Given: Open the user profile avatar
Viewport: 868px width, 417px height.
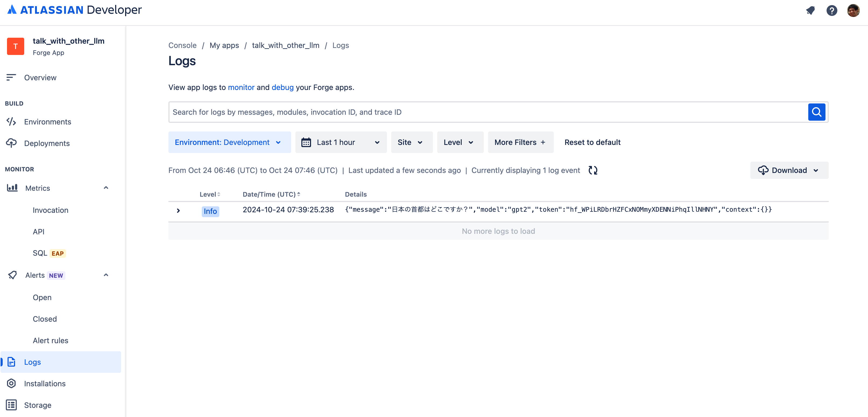Looking at the screenshot, I should [x=853, y=11].
